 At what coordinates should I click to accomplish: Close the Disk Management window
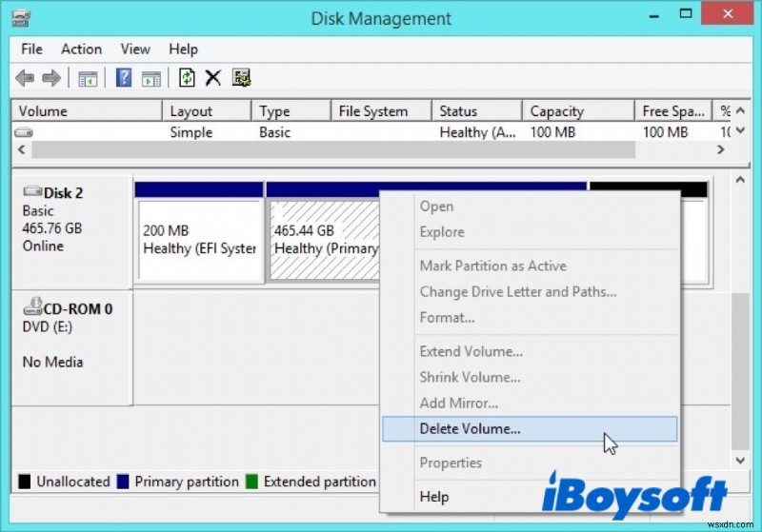tap(728, 14)
